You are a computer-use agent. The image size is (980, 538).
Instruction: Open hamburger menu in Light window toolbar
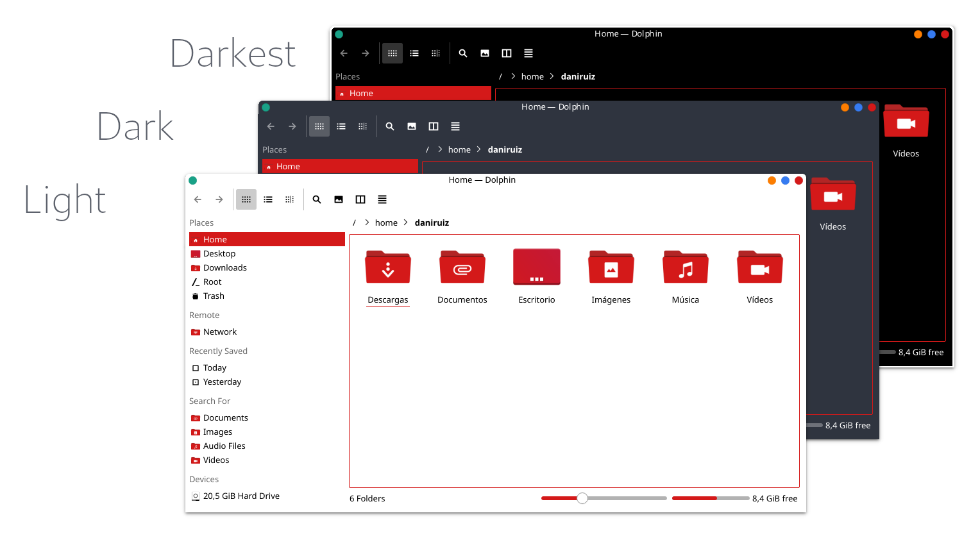(382, 199)
